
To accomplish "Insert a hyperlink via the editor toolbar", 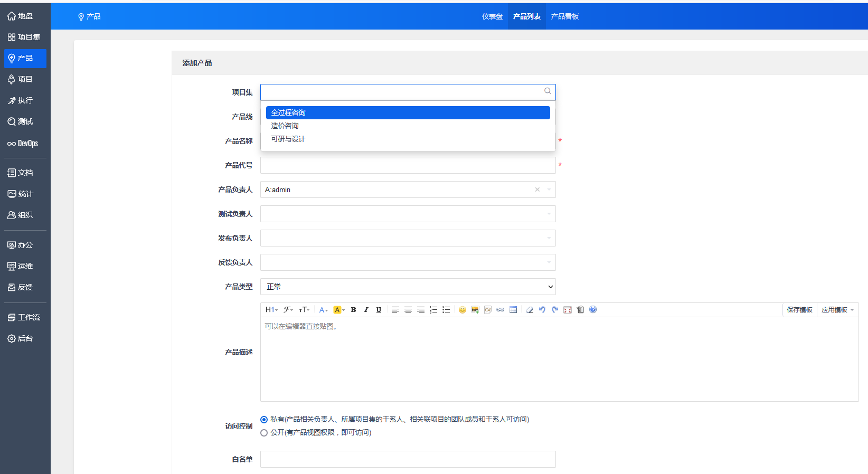I will pyautogui.click(x=500, y=310).
